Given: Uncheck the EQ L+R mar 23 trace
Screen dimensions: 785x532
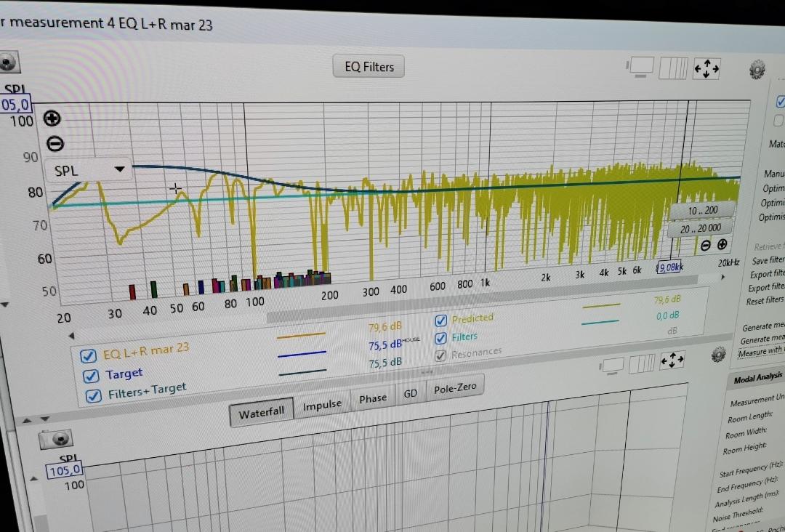Looking at the screenshot, I should [x=89, y=355].
